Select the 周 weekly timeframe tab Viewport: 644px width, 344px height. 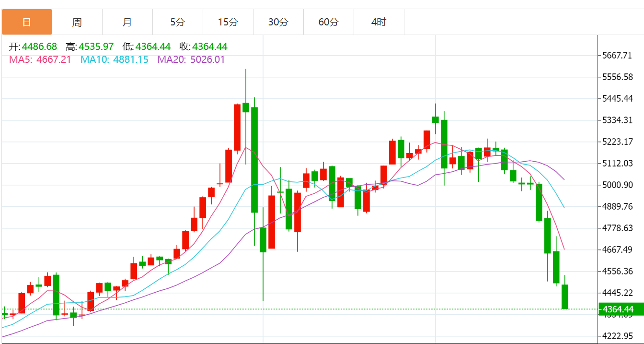click(77, 22)
